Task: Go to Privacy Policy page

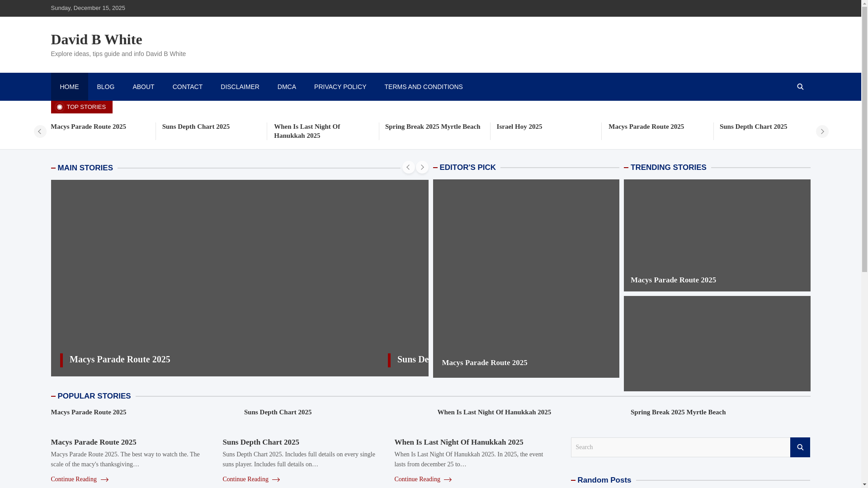Action: click(x=340, y=87)
